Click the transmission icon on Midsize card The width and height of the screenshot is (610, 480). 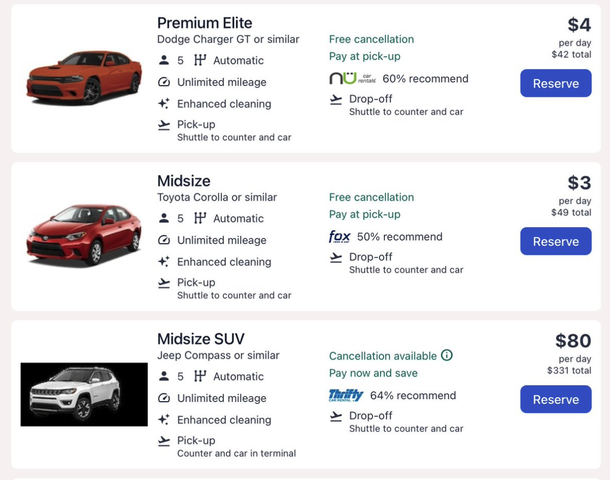tap(200, 218)
